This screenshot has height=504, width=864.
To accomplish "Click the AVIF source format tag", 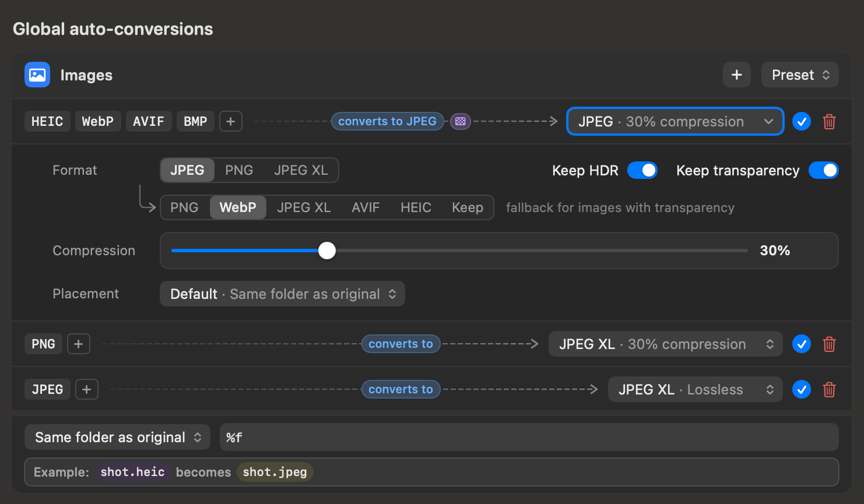I will [x=149, y=121].
